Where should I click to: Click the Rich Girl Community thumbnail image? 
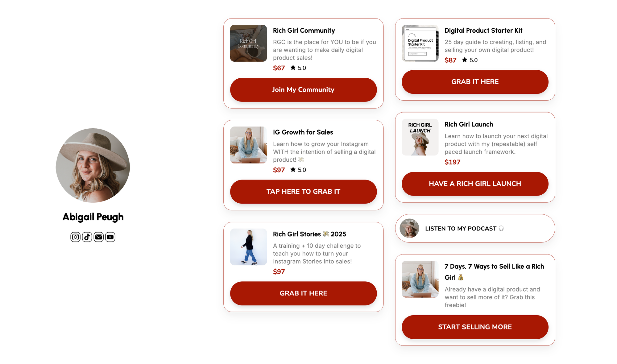tap(248, 43)
